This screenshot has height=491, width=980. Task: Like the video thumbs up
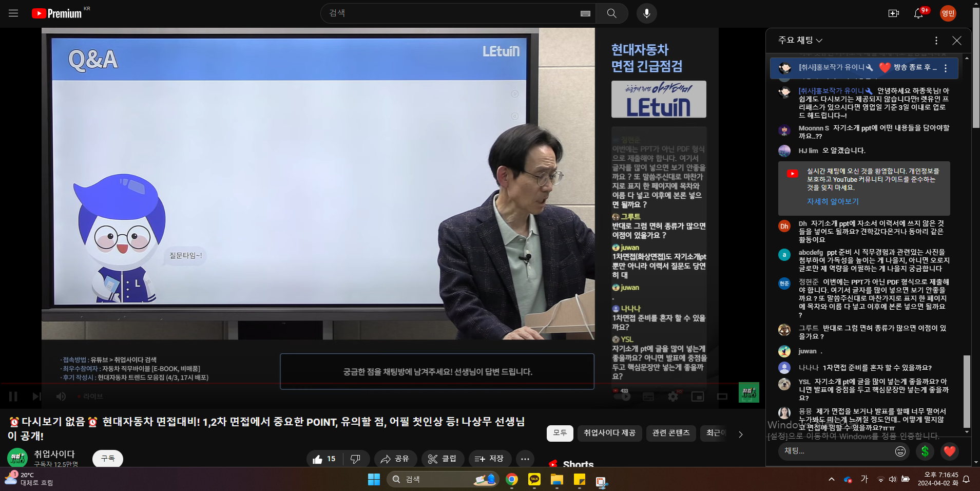pyautogui.click(x=324, y=459)
